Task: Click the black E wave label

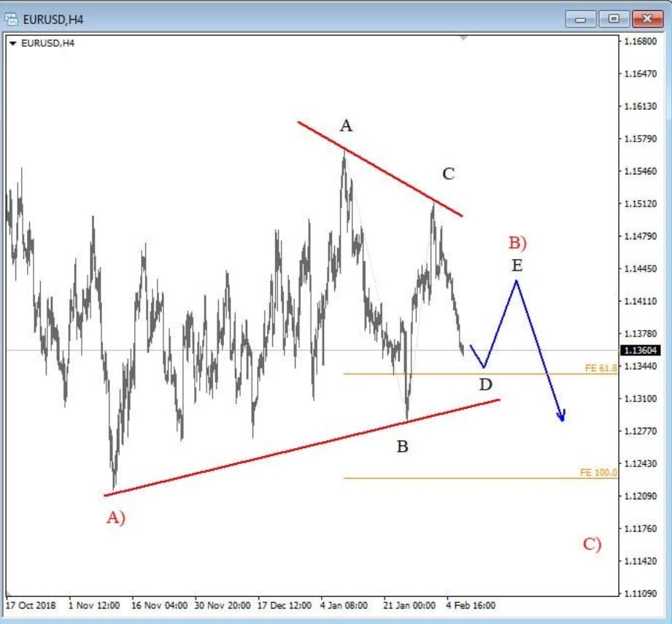Action: click(517, 266)
